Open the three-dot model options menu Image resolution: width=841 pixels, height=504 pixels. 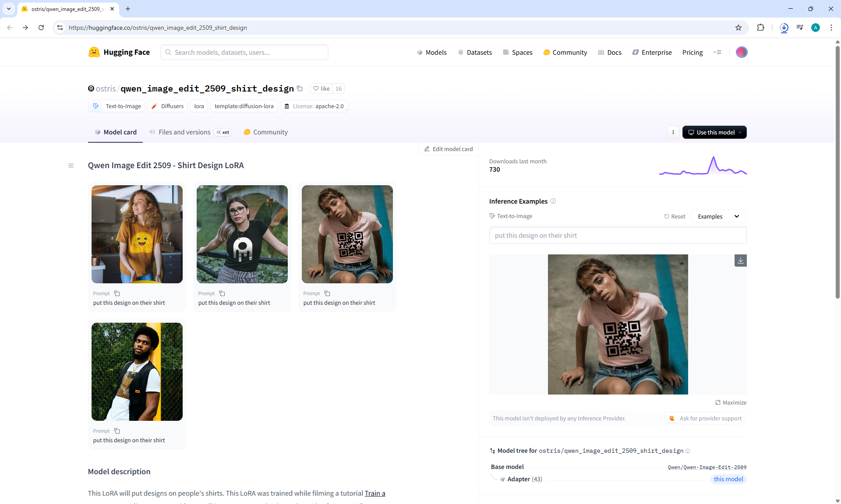673,132
